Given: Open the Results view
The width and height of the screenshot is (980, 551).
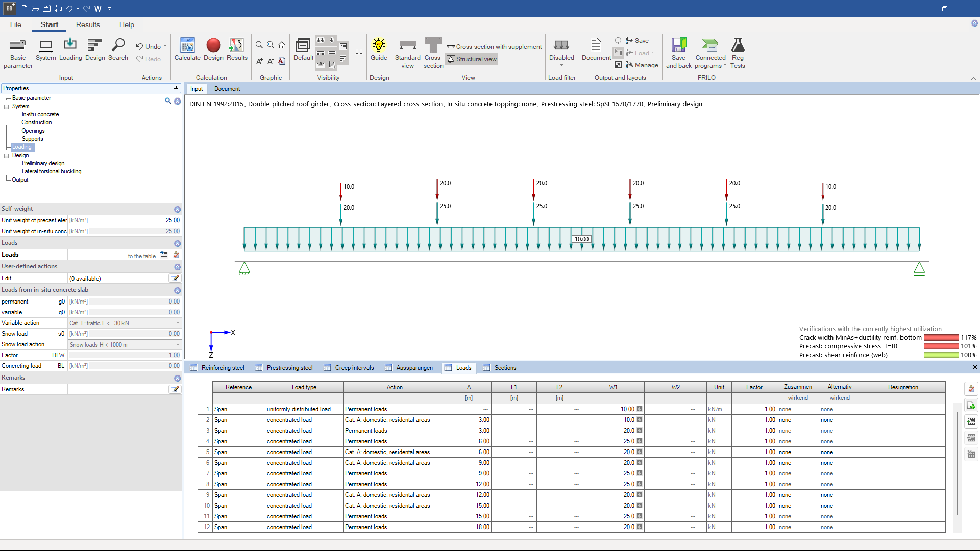Looking at the screenshot, I should point(237,51).
